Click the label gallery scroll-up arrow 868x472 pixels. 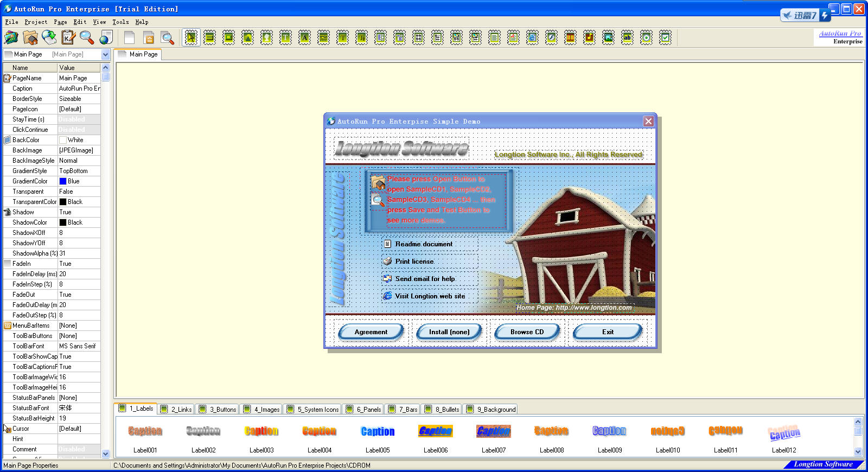[x=858, y=422]
